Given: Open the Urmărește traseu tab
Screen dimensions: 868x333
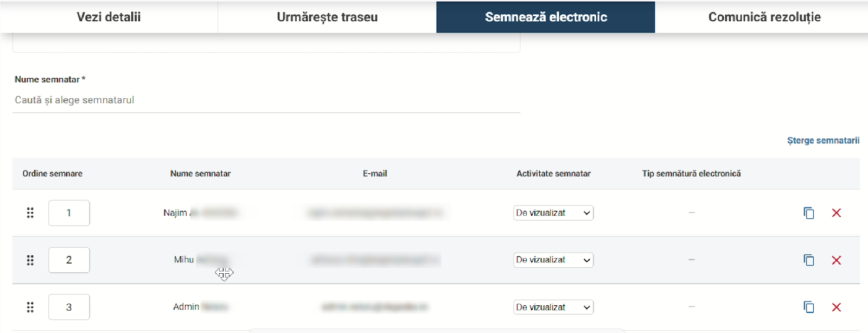Looking at the screenshot, I should point(327,17).
